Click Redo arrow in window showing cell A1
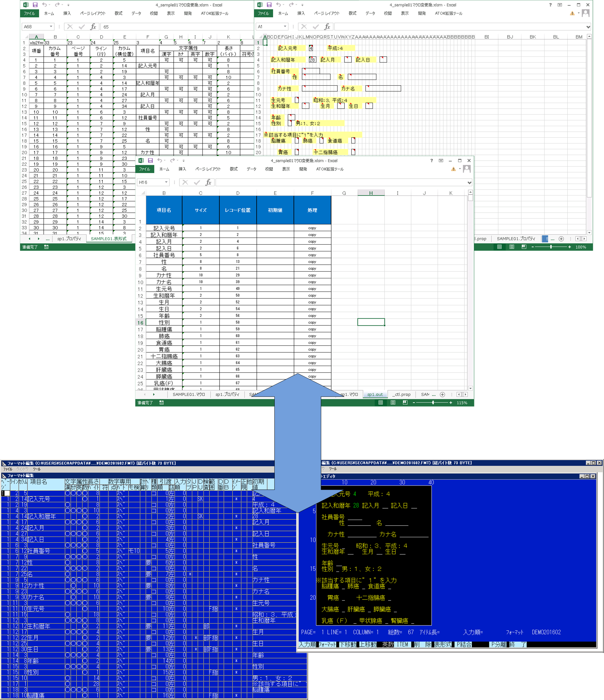This screenshot has height=700, width=604. [x=291, y=5]
